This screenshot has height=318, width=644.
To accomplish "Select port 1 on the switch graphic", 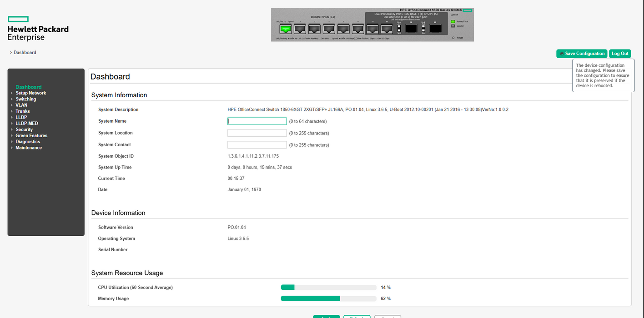I will 286,29.
